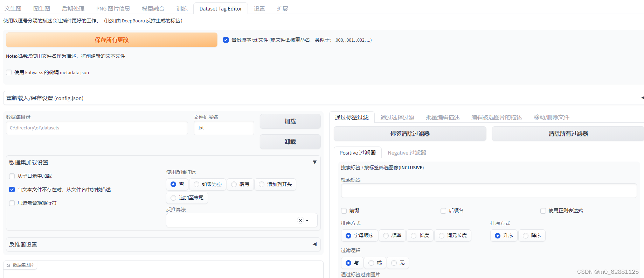Open the 批量编辑描述 tab
The image size is (644, 278).
click(x=443, y=117)
